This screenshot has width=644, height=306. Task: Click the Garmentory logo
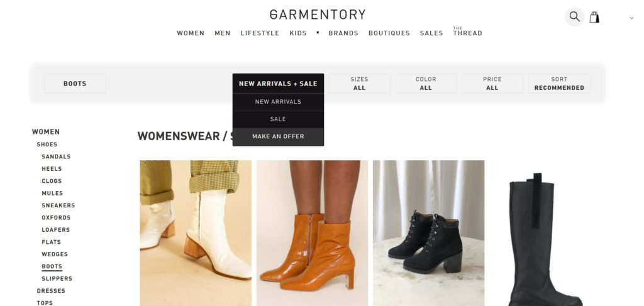tap(318, 15)
